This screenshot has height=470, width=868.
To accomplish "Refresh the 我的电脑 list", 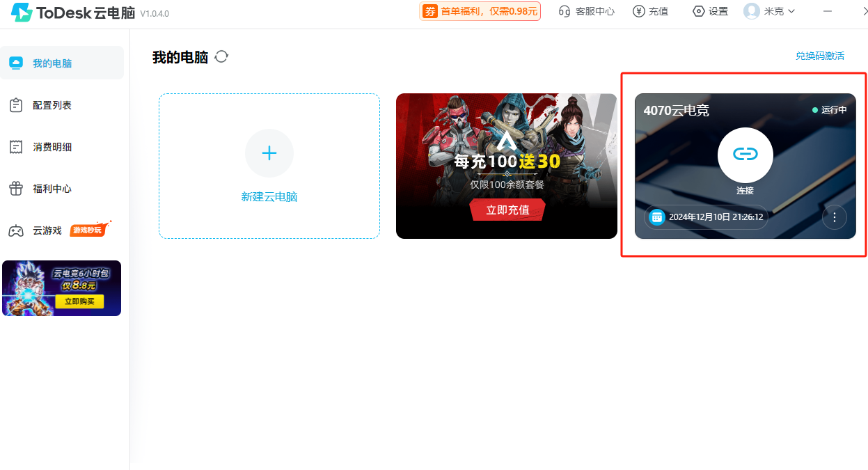I will click(221, 56).
